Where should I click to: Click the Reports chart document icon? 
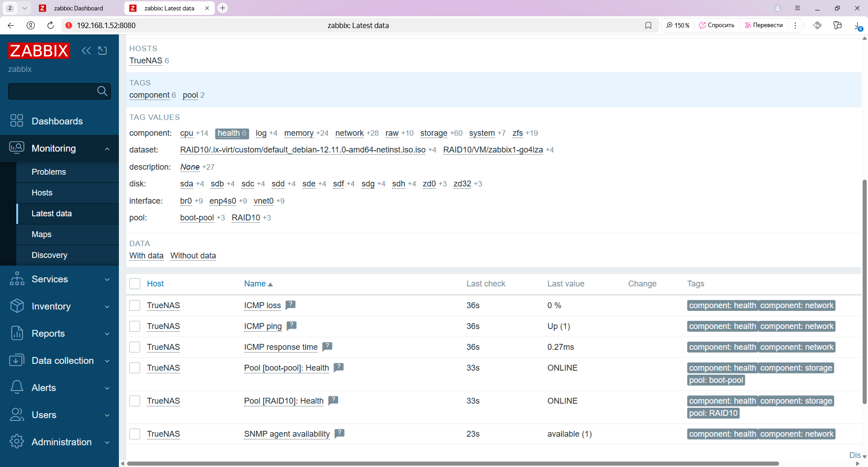pos(17,333)
